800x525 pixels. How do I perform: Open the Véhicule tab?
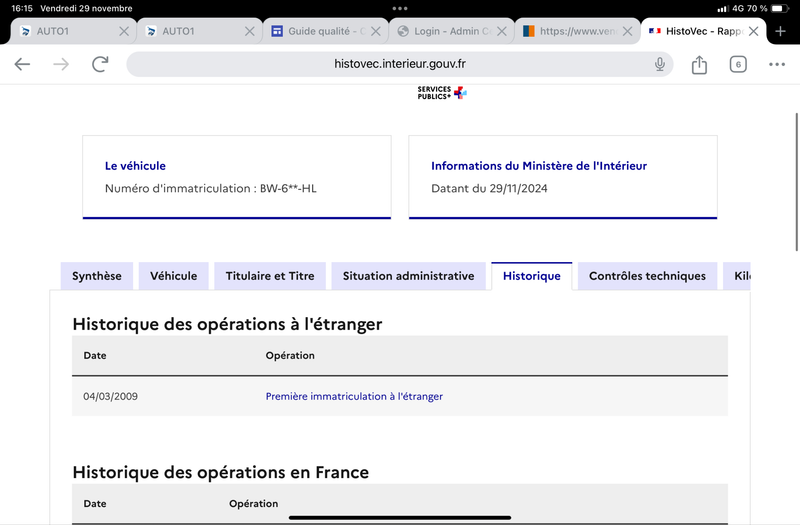pos(173,276)
